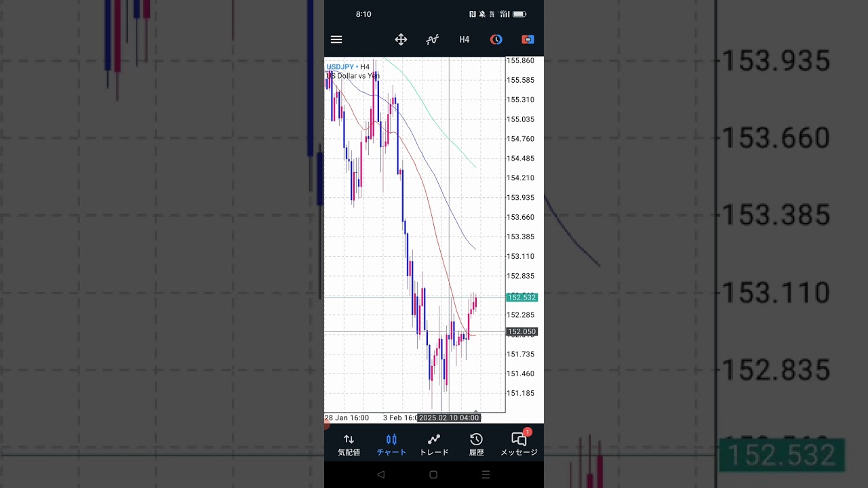Open the hamburger side menu

pyautogui.click(x=336, y=40)
